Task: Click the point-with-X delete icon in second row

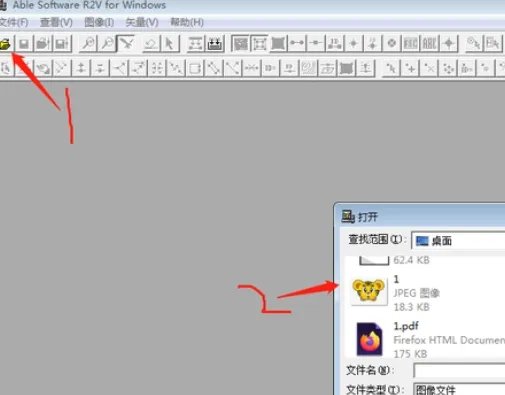Action: point(429,69)
